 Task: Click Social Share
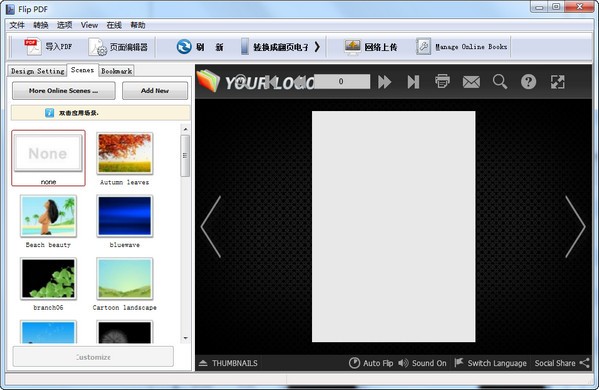pyautogui.click(x=562, y=363)
